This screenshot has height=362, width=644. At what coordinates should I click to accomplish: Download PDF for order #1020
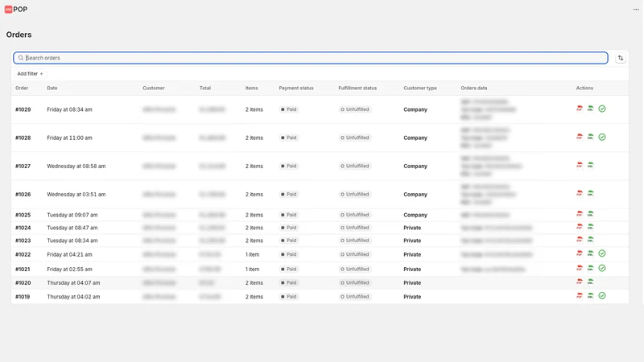(580, 282)
